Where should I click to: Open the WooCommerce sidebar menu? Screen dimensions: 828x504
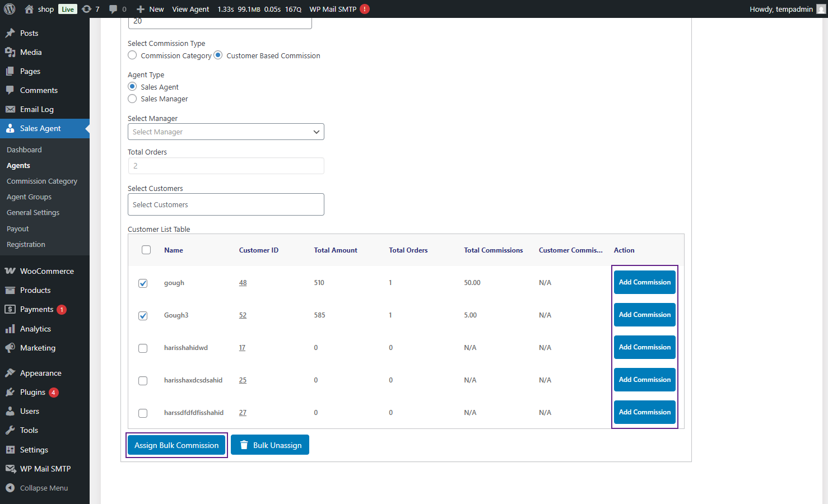[x=46, y=271]
